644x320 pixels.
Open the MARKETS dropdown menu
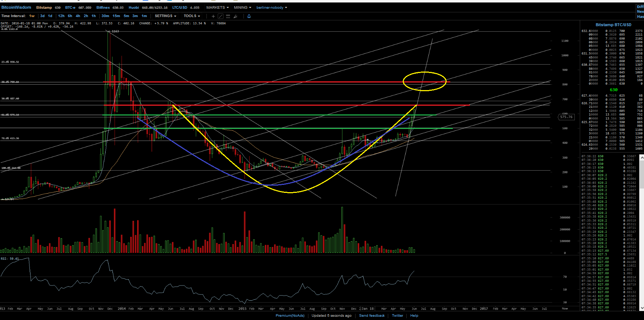[x=218, y=8]
